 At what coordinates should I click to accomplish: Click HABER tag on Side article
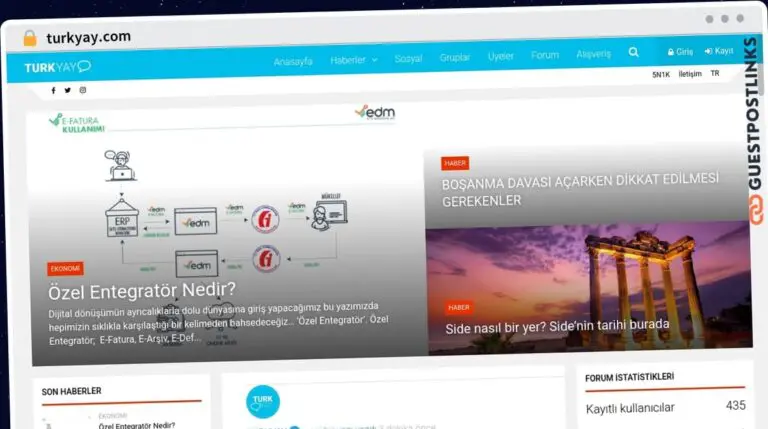point(458,308)
